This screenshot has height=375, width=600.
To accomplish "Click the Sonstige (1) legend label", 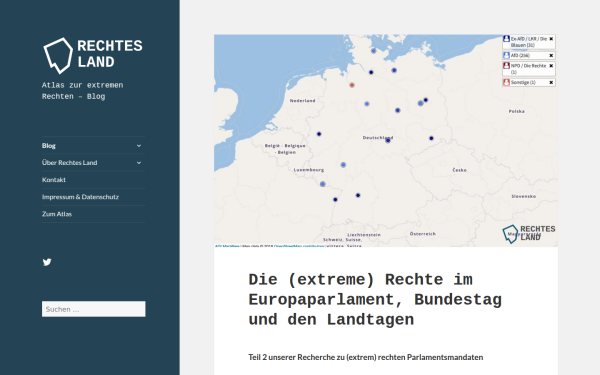I will tap(523, 82).
